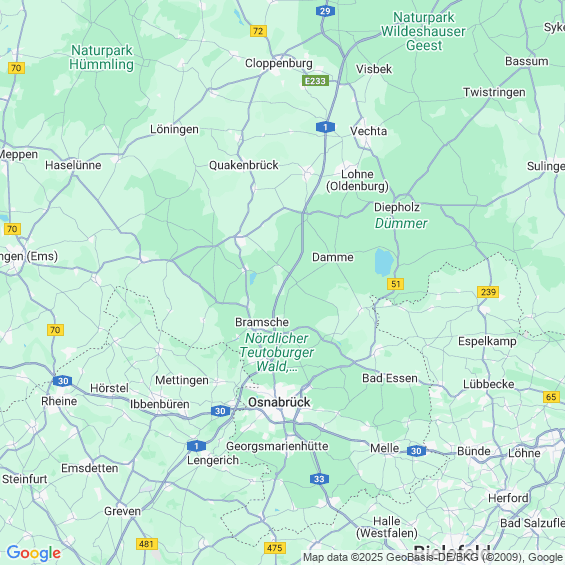The image size is (565, 565).
Task: Click the A29 highway shield icon
Action: pyautogui.click(x=325, y=11)
